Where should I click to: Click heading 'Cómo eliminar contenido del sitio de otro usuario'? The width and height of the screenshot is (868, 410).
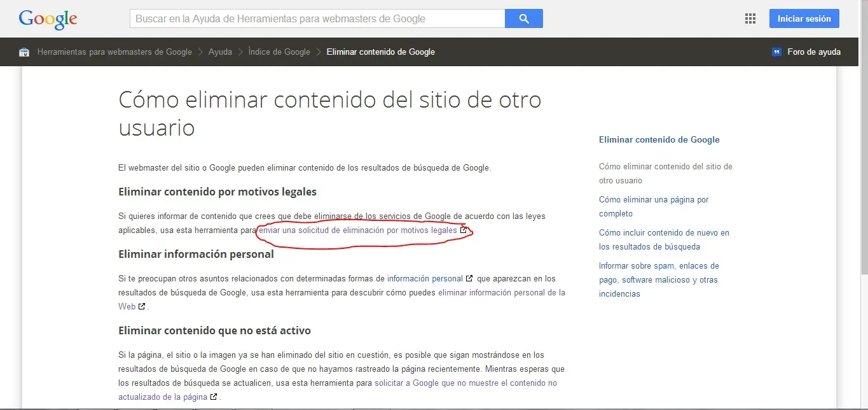[x=330, y=114]
